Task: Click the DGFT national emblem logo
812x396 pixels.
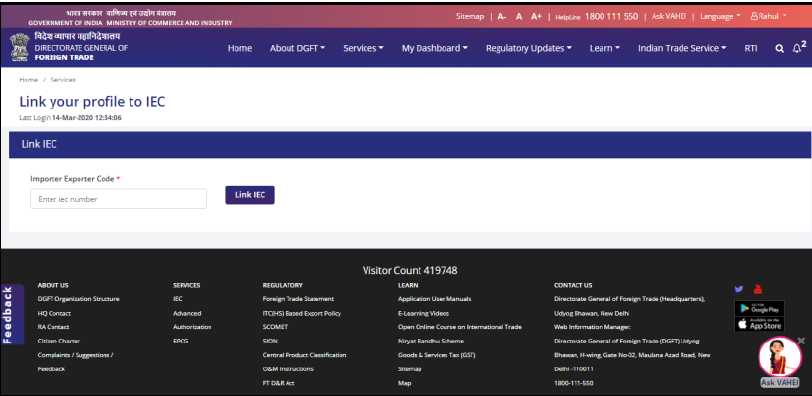Action: point(19,47)
